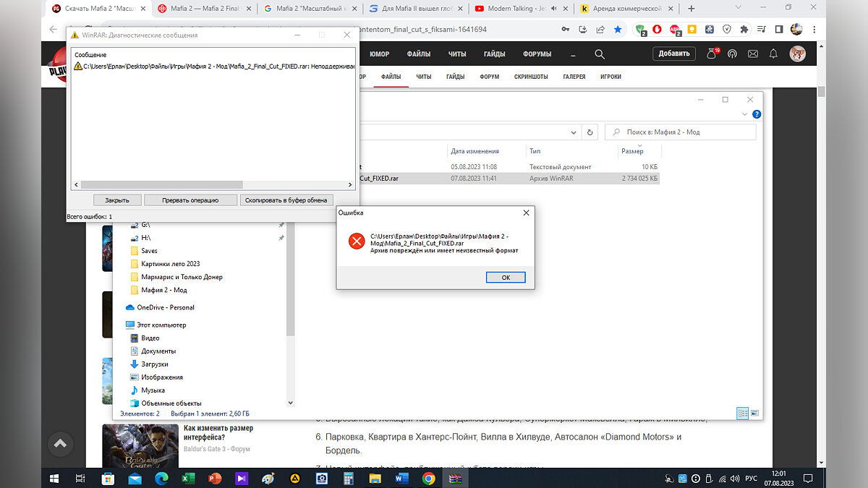The width and height of the screenshot is (868, 488).
Task: Open the site messages envelope icon
Action: (x=753, y=54)
